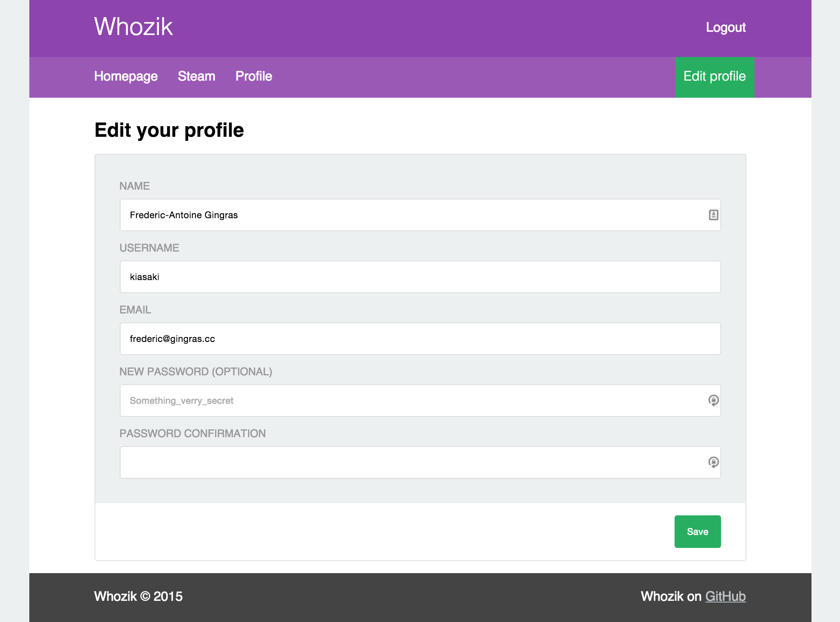Click the Whozik © 2015 footer text
Viewport: 840px width, 622px height.
coord(138,596)
